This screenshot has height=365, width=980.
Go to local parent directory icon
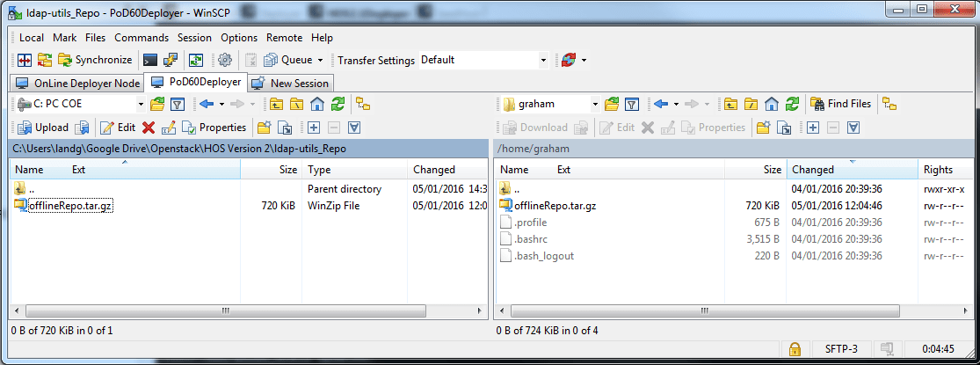click(x=277, y=104)
